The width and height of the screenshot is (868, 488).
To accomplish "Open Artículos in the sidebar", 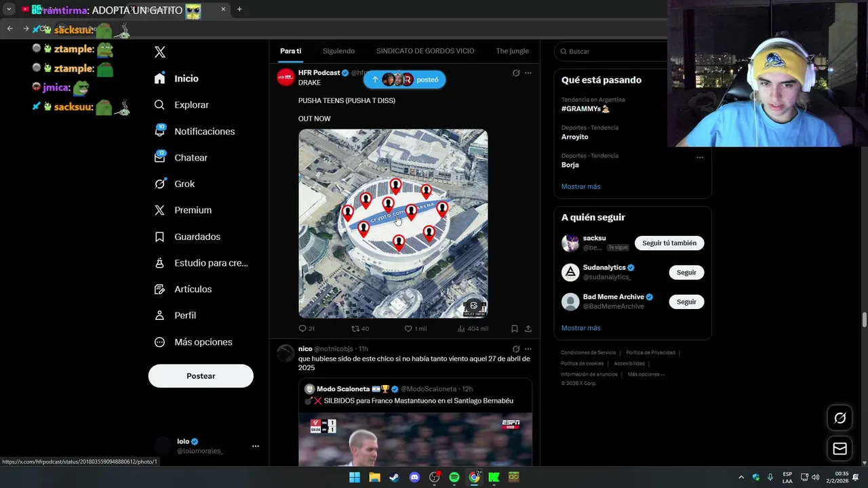I will coord(182,289).
